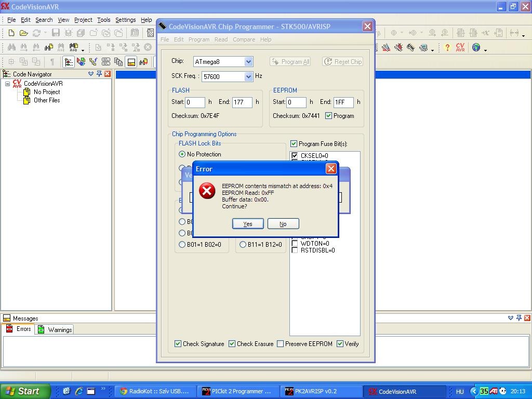The image size is (532, 399).
Task: Click the Find in Files binoculars icon
Action: click(x=49, y=47)
